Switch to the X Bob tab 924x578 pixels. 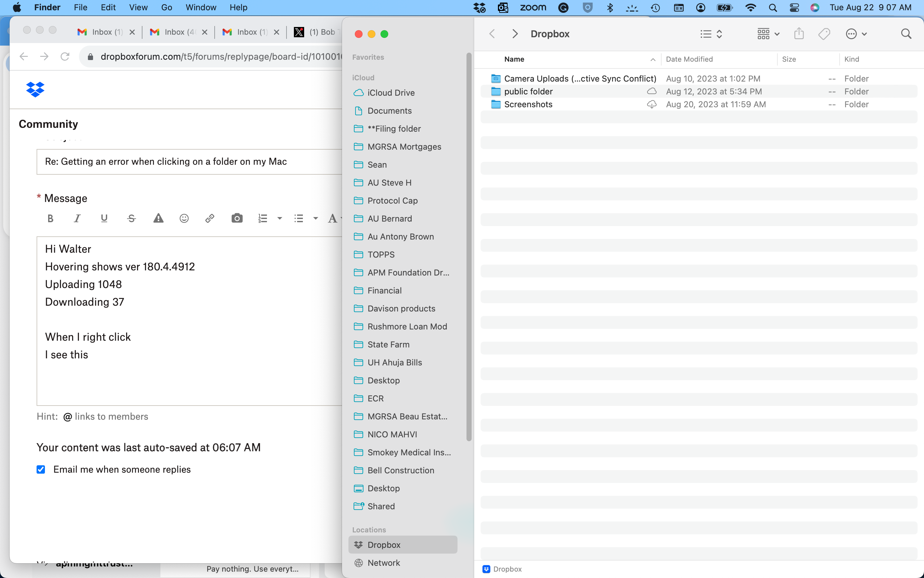pyautogui.click(x=318, y=32)
